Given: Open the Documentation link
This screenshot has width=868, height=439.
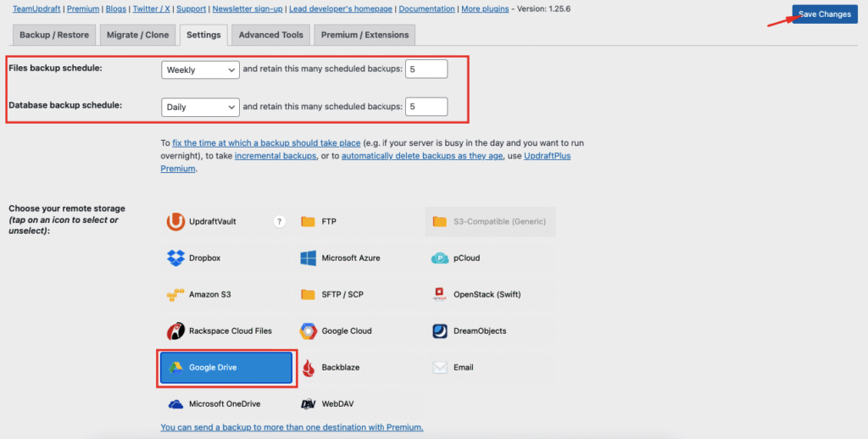Looking at the screenshot, I should tap(427, 8).
